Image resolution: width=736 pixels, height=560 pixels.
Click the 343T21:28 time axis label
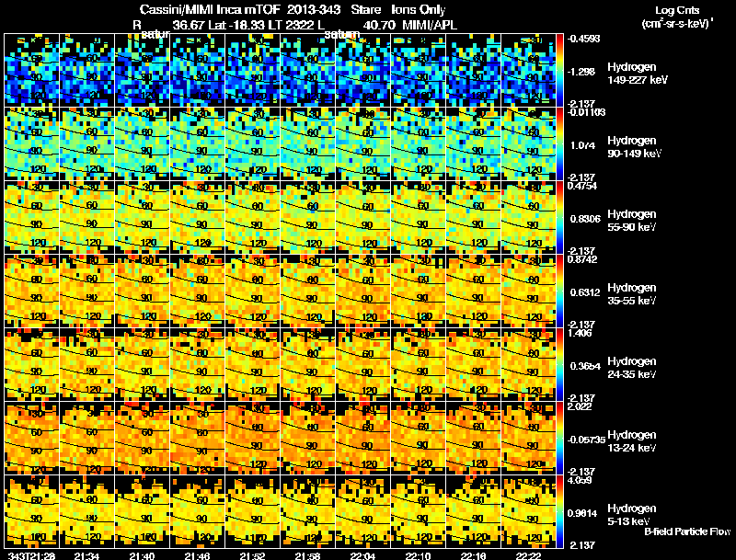click(30, 555)
